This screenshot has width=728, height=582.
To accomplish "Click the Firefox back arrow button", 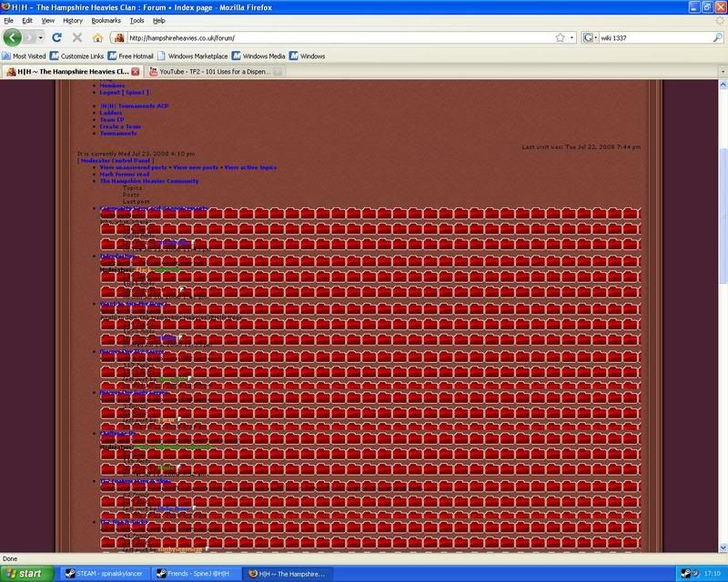I will (14, 38).
